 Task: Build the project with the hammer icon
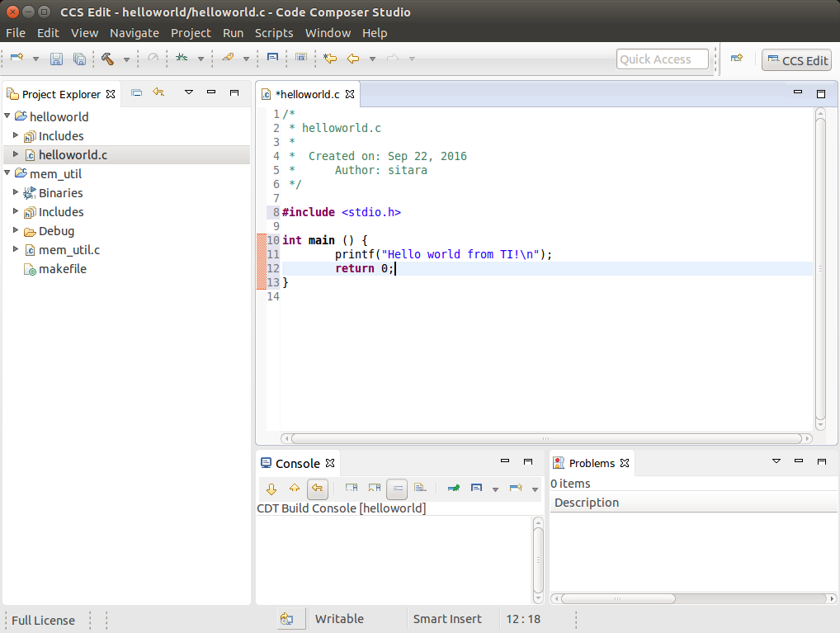pos(107,59)
